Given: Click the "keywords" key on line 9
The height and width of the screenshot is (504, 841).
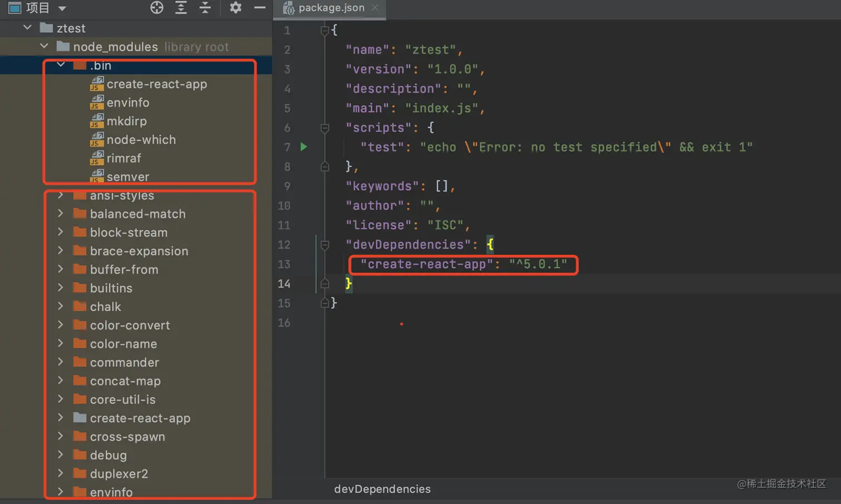Looking at the screenshot, I should click(382, 186).
